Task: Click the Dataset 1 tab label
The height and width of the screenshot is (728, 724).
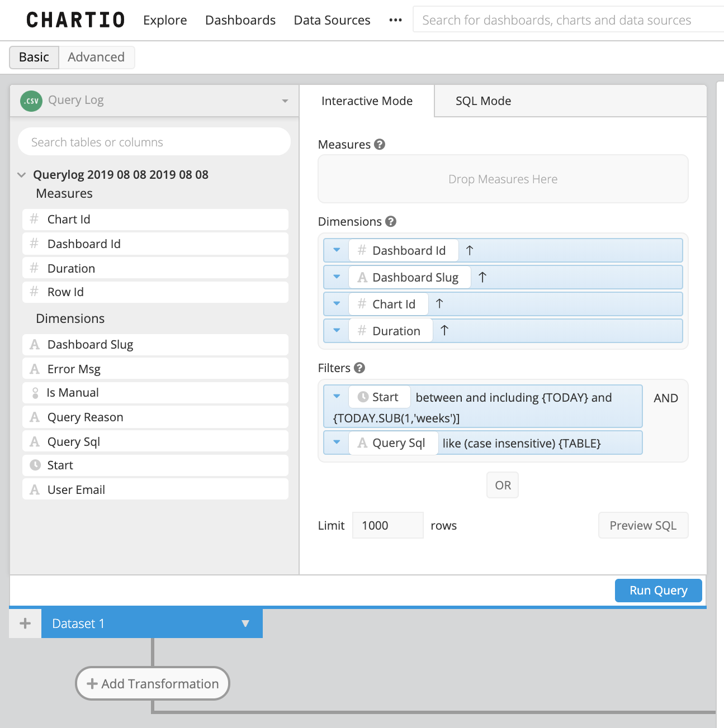Action: tap(78, 624)
